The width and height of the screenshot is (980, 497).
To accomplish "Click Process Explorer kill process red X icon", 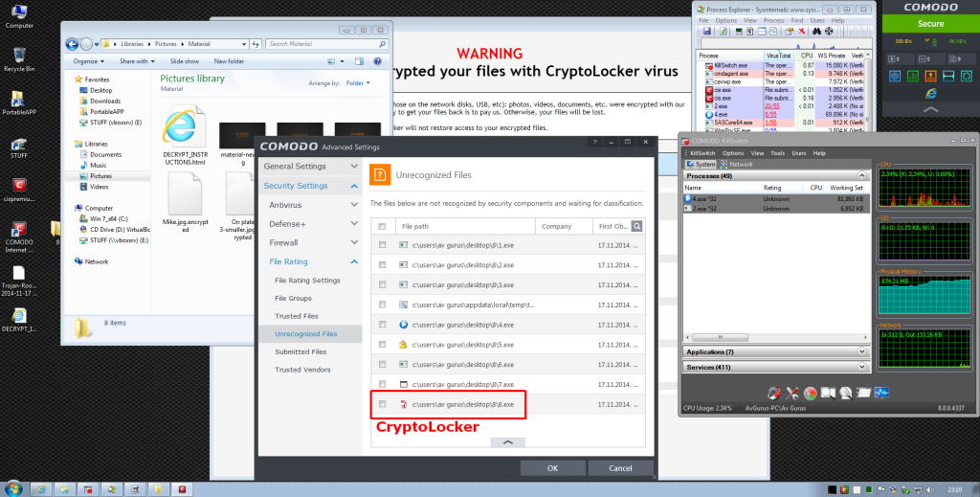I will [x=801, y=31].
